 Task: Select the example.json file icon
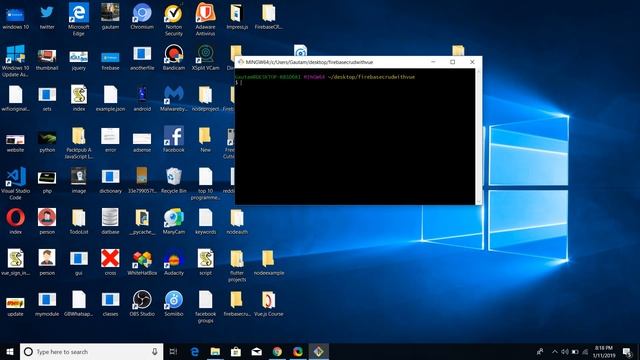coord(110,98)
